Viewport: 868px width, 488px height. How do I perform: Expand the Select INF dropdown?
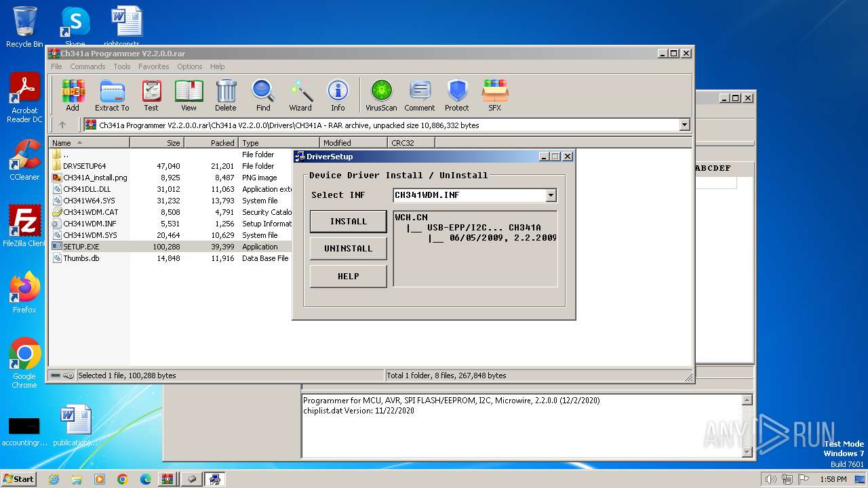pos(551,195)
